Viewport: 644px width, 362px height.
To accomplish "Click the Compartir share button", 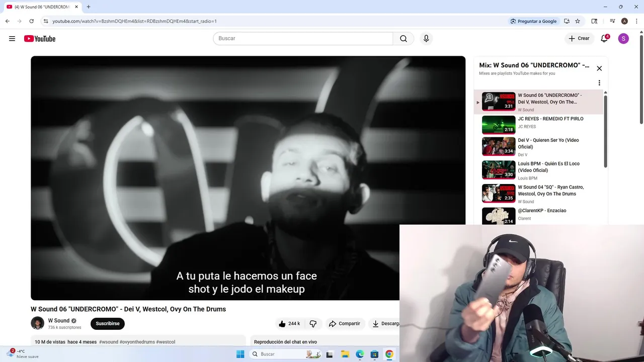I will [345, 324].
